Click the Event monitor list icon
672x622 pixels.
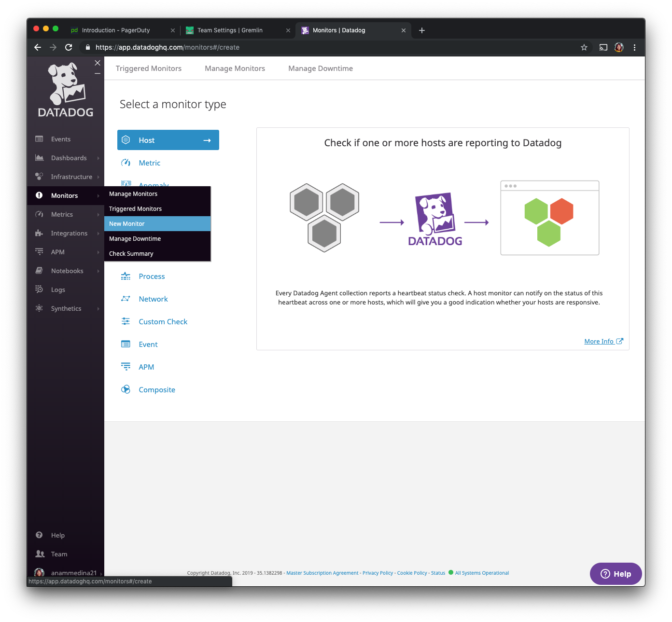point(126,344)
